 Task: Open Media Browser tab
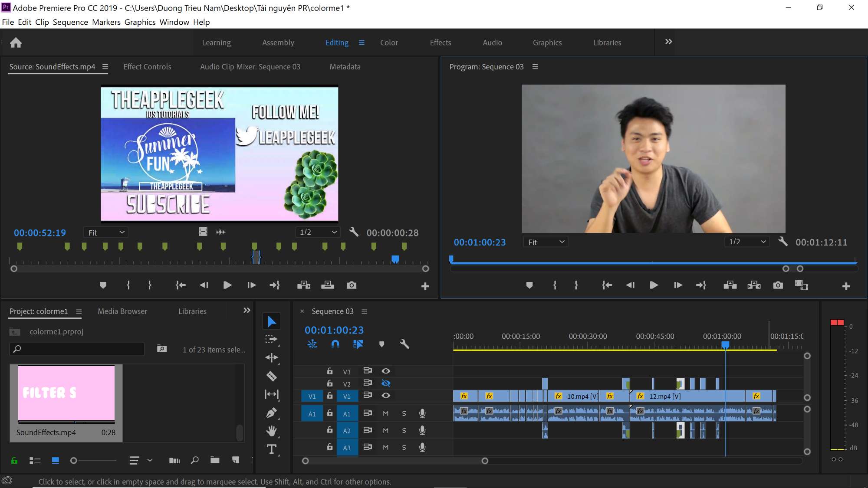[x=122, y=311]
